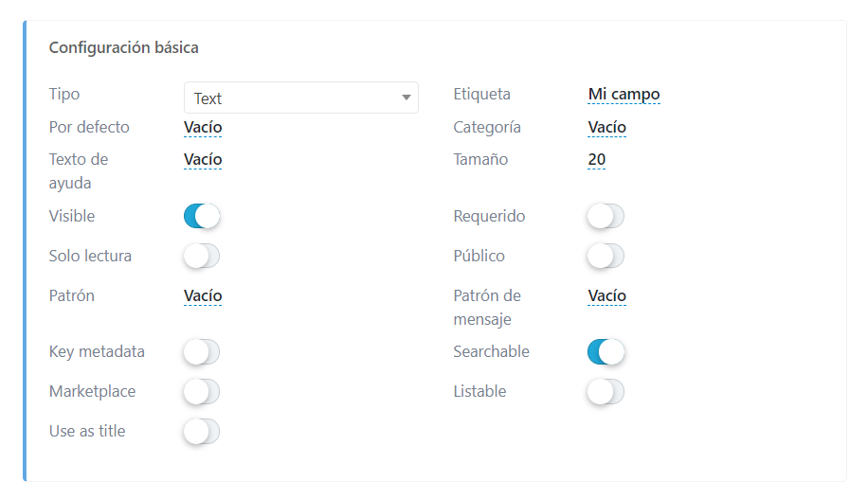Switch on Use as title
The width and height of the screenshot is (868, 499).
pos(202,432)
